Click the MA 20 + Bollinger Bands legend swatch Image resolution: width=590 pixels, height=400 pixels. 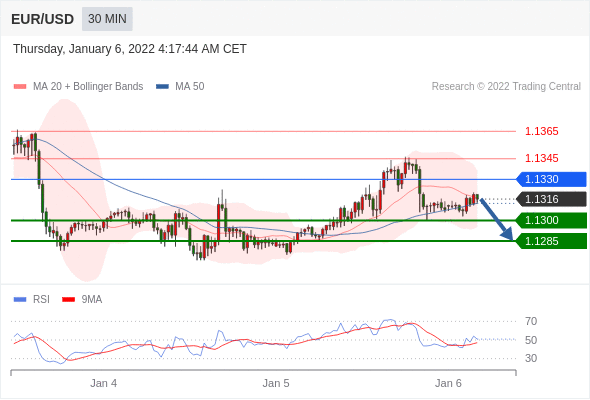click(x=20, y=87)
